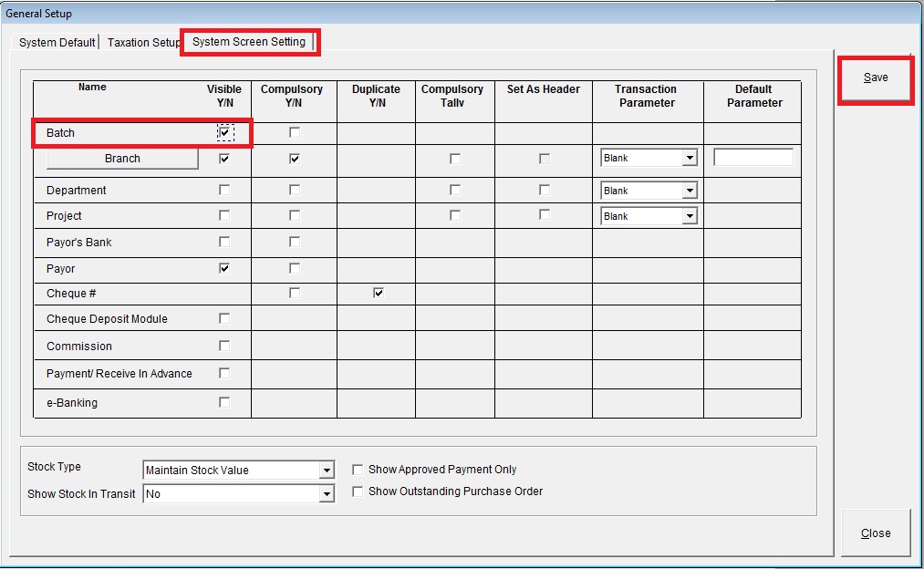924x569 pixels.
Task: Expand the Show Stock In Transit dropdown
Action: [327, 494]
